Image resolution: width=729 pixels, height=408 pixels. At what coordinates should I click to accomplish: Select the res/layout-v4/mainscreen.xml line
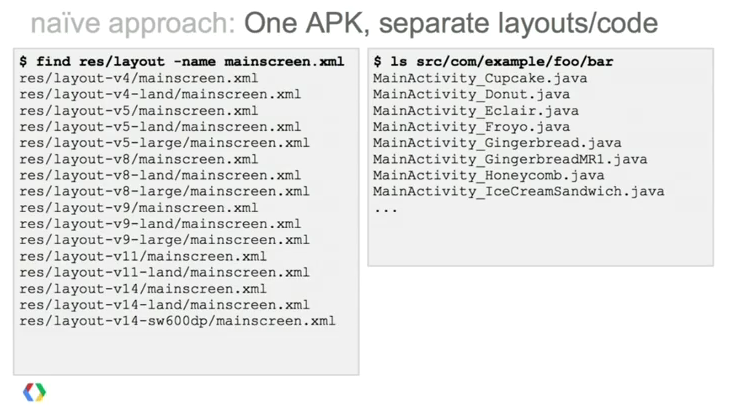pyautogui.click(x=139, y=78)
